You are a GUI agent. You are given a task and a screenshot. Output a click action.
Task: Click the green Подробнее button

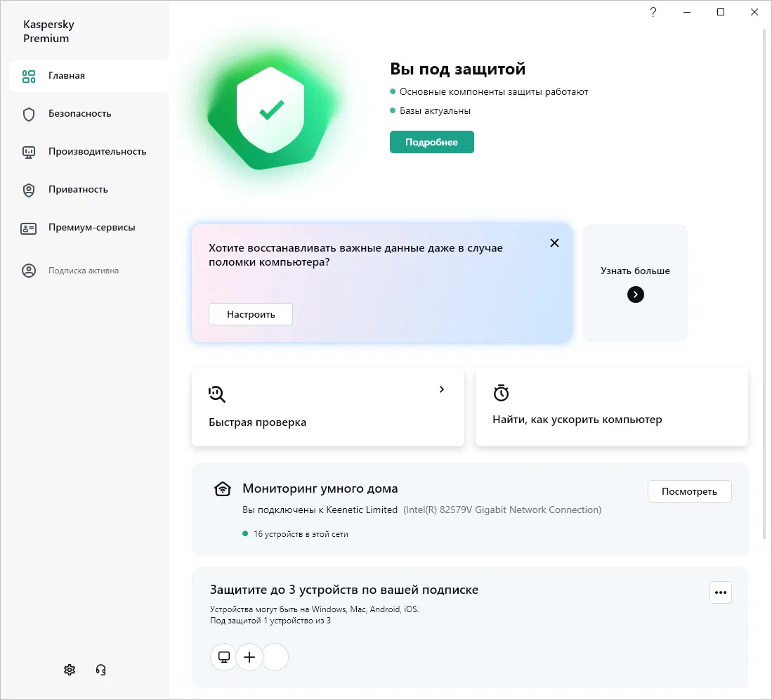tap(432, 142)
